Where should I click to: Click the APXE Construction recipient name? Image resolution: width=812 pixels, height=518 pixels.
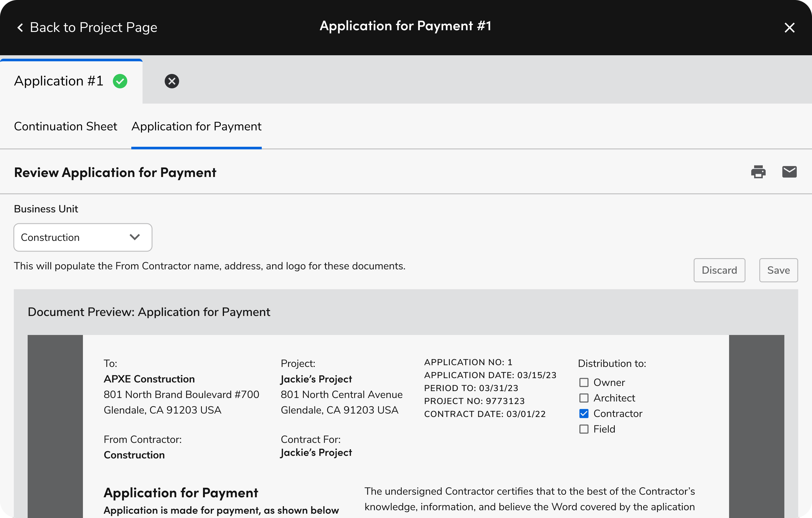pyautogui.click(x=149, y=379)
